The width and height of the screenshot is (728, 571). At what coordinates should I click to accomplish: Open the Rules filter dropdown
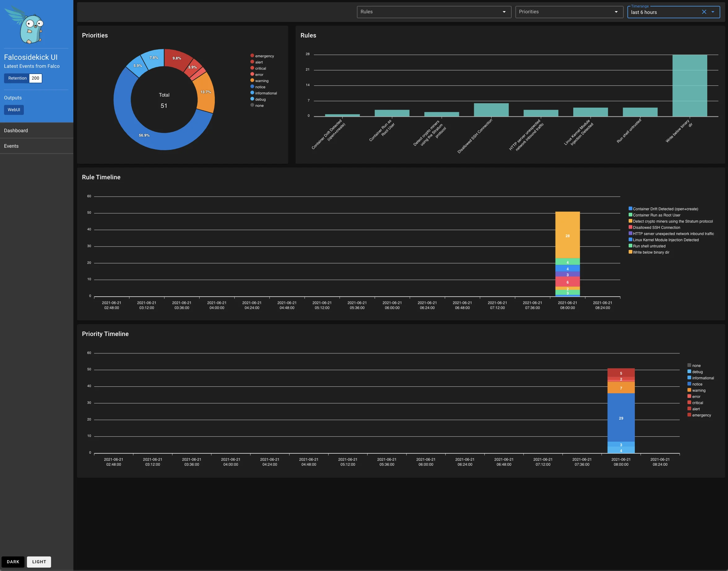tap(433, 12)
